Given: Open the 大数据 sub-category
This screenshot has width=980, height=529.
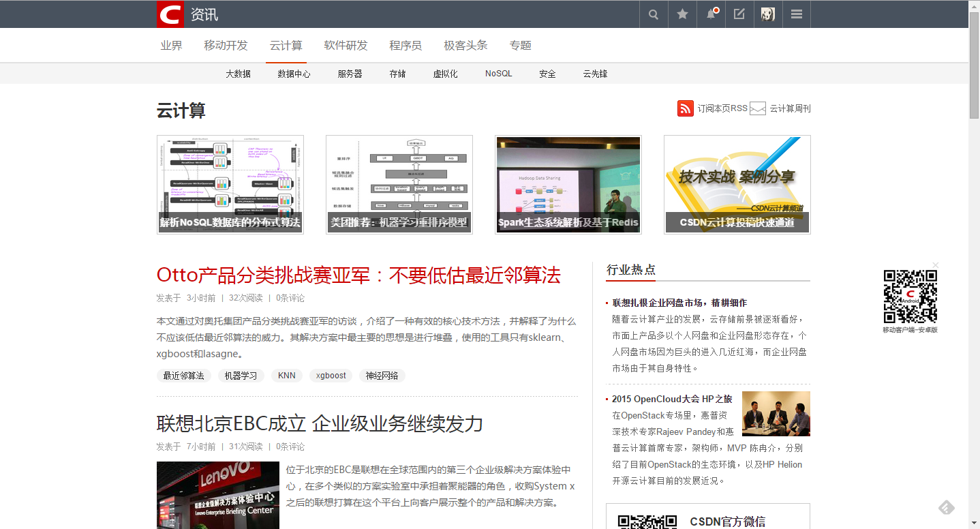Looking at the screenshot, I should tap(238, 74).
